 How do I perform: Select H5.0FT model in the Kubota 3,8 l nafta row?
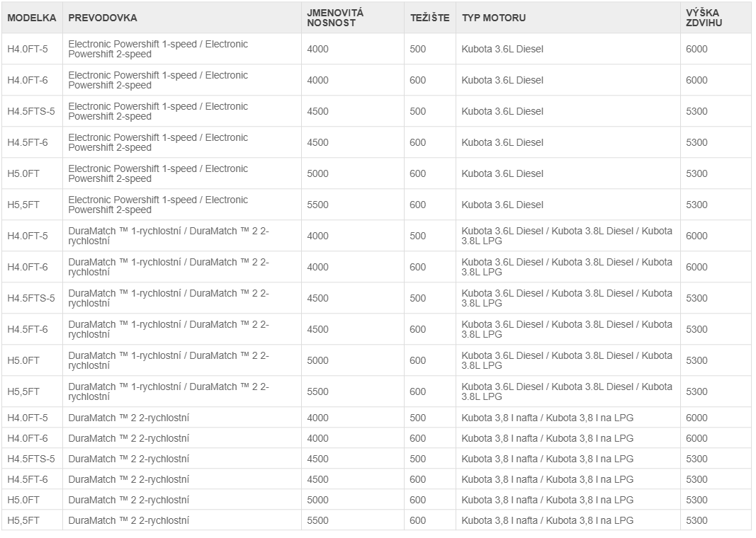23,500
